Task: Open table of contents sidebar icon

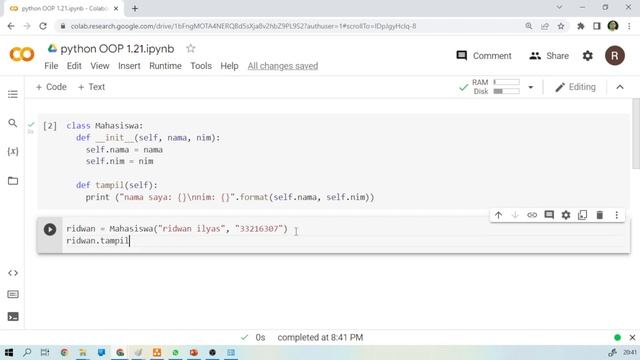Action: (13, 94)
